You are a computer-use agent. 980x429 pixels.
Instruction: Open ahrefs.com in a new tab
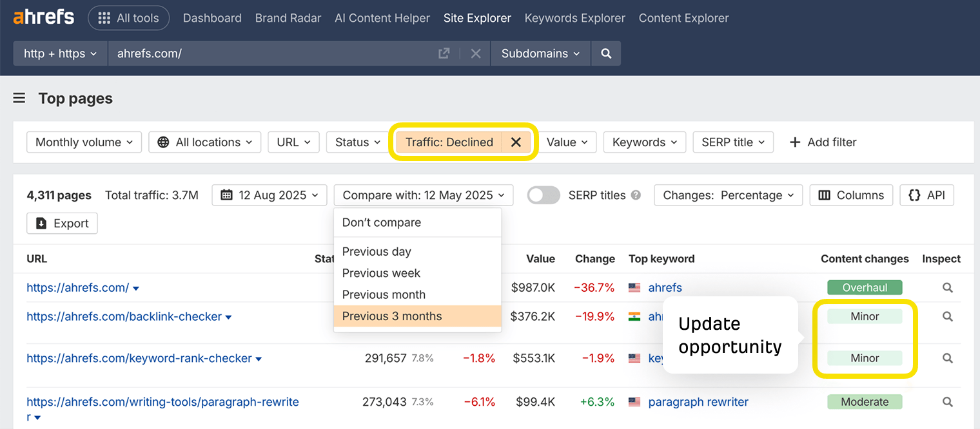pos(444,53)
